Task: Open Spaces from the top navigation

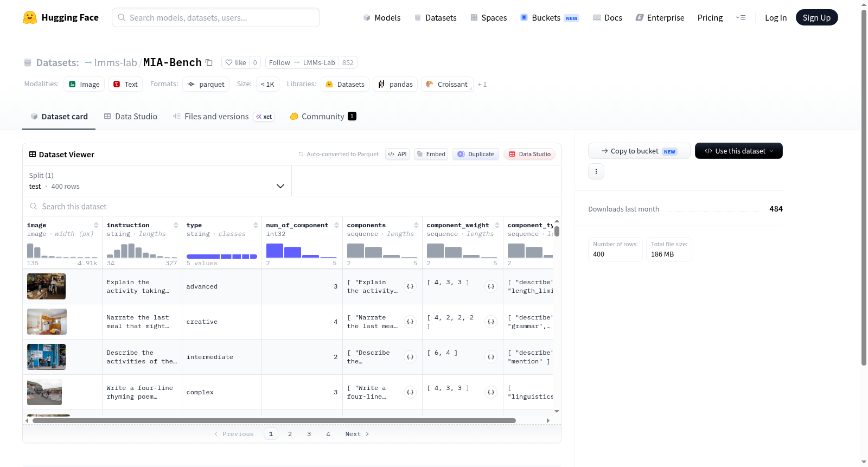Action: pos(488,18)
